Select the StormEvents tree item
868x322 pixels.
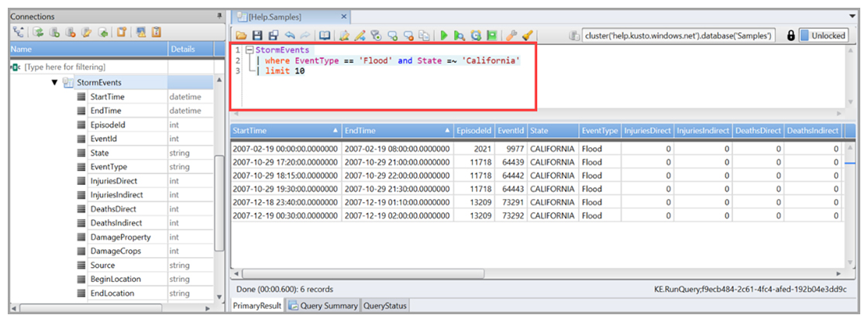[100, 83]
